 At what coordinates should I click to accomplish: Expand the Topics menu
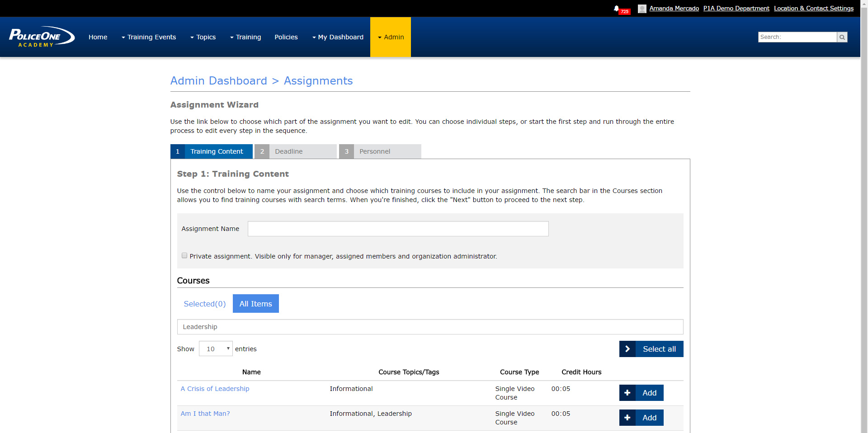203,37
